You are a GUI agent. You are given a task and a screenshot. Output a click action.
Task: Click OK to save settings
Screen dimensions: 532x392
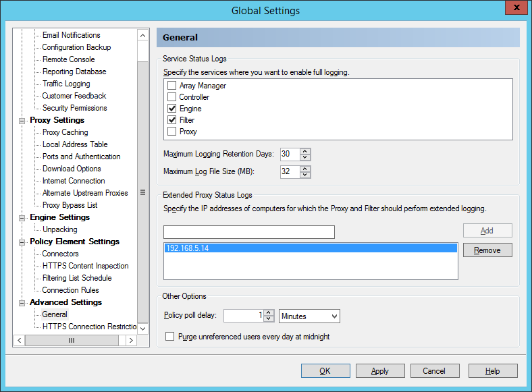[325, 371]
